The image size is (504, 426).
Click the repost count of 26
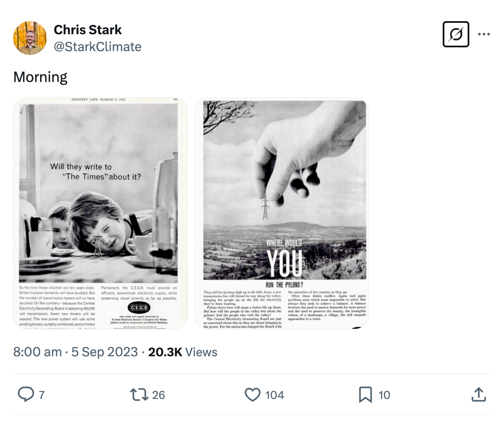[158, 395]
